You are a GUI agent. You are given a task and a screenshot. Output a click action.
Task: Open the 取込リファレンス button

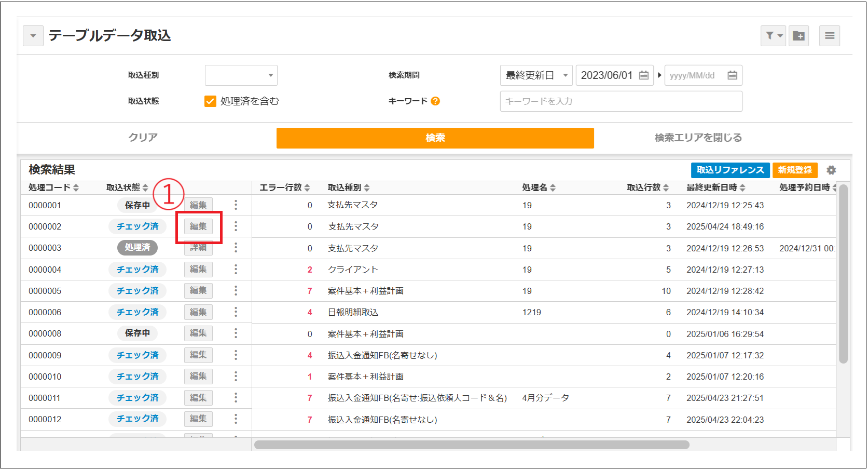(730, 170)
